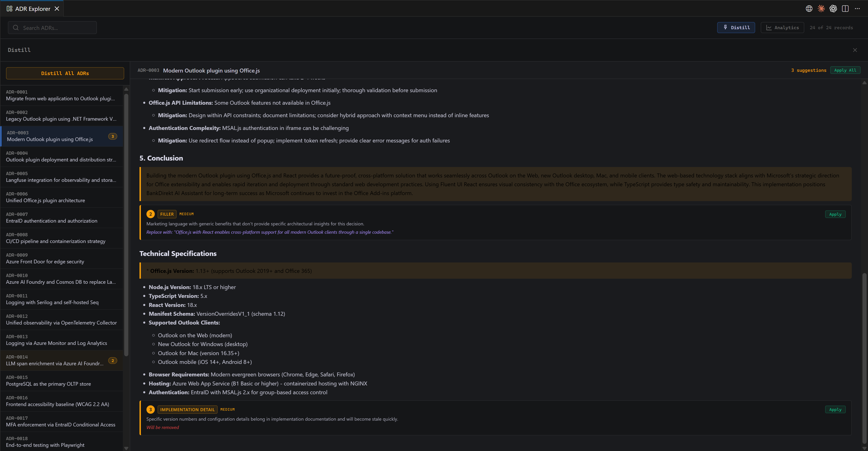Screen dimensions: 868x451
Task: Click the sidebar list scrollbar thumb
Action: pyautogui.click(x=126, y=225)
